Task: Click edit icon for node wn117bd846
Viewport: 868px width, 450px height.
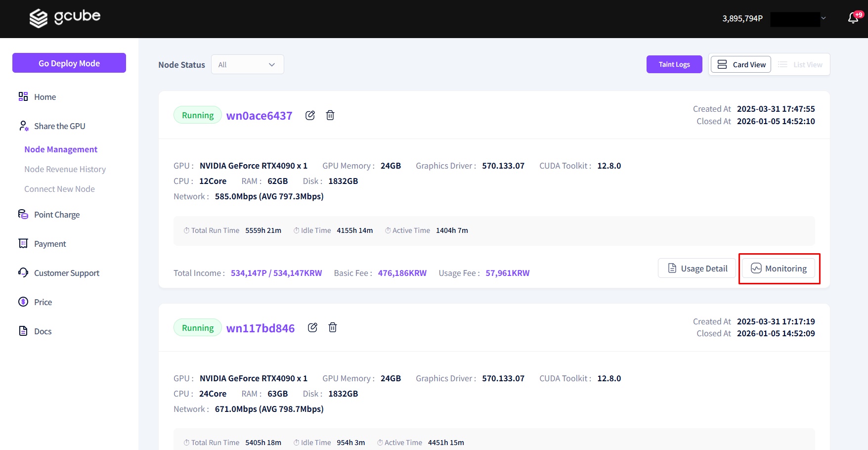Action: pyautogui.click(x=312, y=327)
